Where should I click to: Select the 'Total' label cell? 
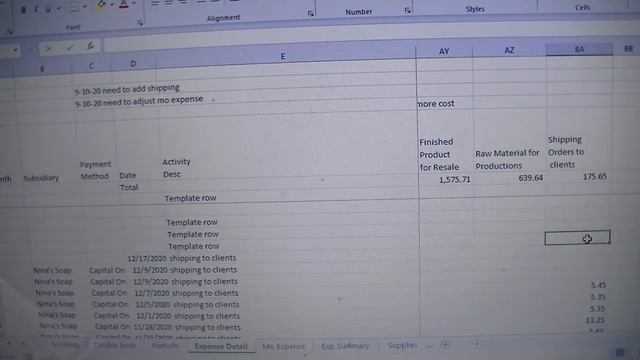tap(129, 188)
